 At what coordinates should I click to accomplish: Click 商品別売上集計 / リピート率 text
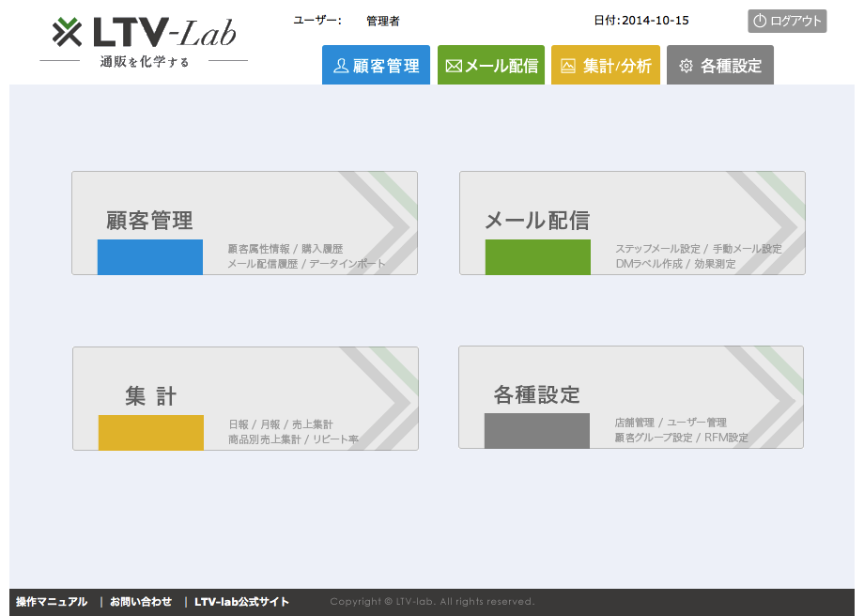click(x=294, y=439)
